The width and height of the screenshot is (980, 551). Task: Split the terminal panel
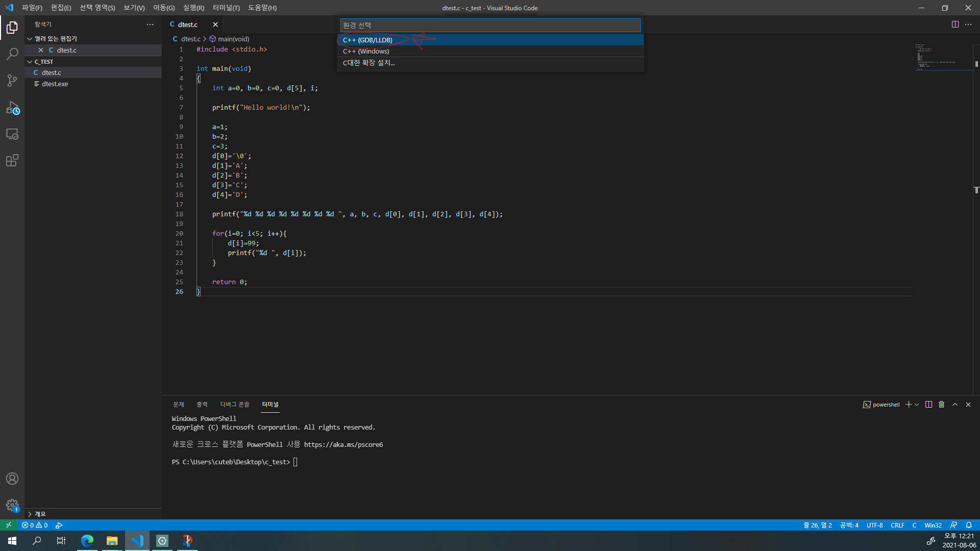point(928,405)
